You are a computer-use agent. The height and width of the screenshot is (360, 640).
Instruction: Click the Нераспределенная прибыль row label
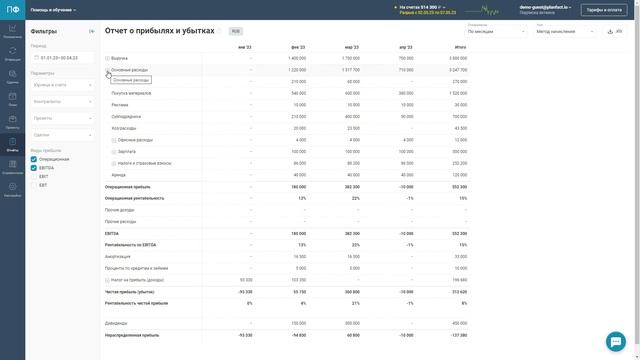pos(132,335)
